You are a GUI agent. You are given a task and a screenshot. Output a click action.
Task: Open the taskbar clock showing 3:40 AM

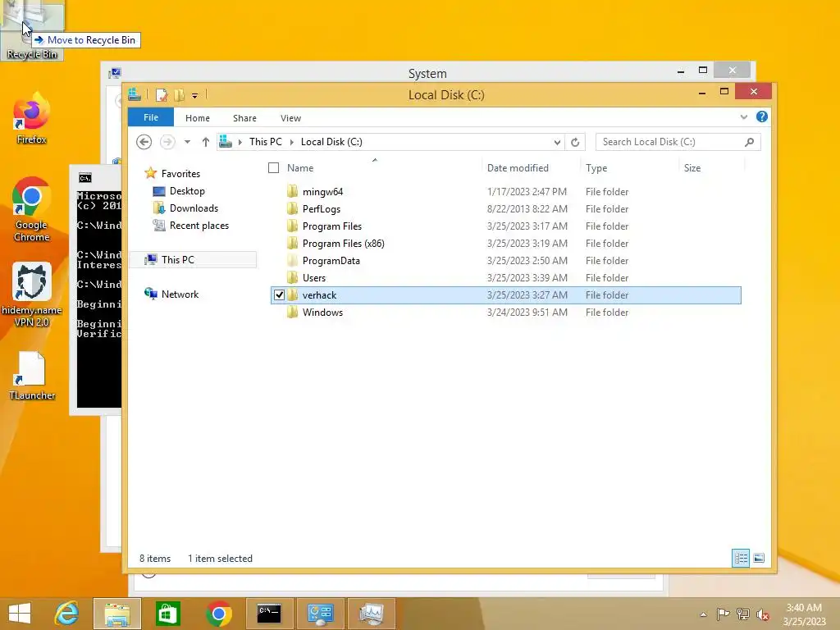[x=804, y=614]
